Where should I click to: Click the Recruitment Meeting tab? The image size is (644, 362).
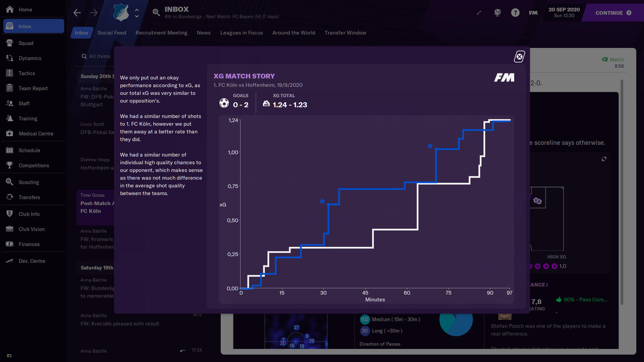pos(161,33)
